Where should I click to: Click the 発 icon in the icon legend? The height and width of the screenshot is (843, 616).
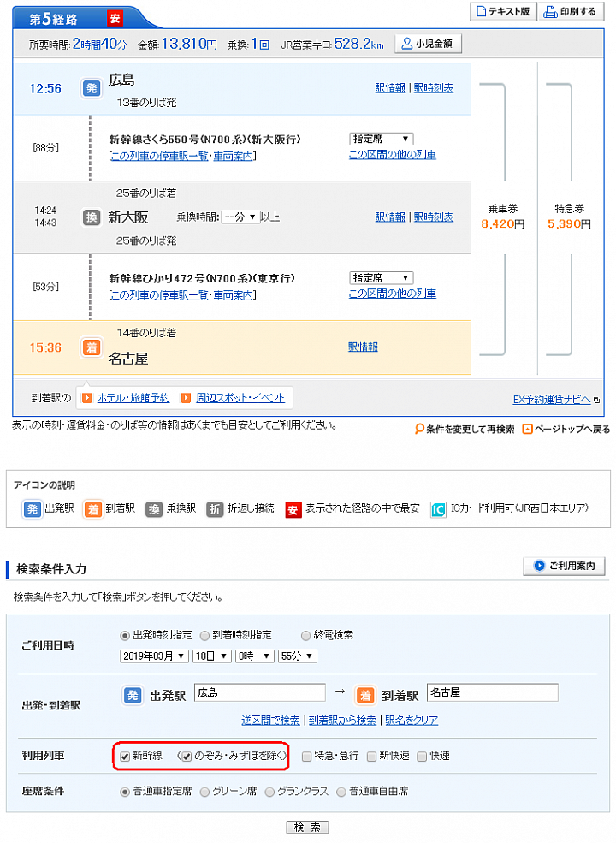click(x=33, y=508)
